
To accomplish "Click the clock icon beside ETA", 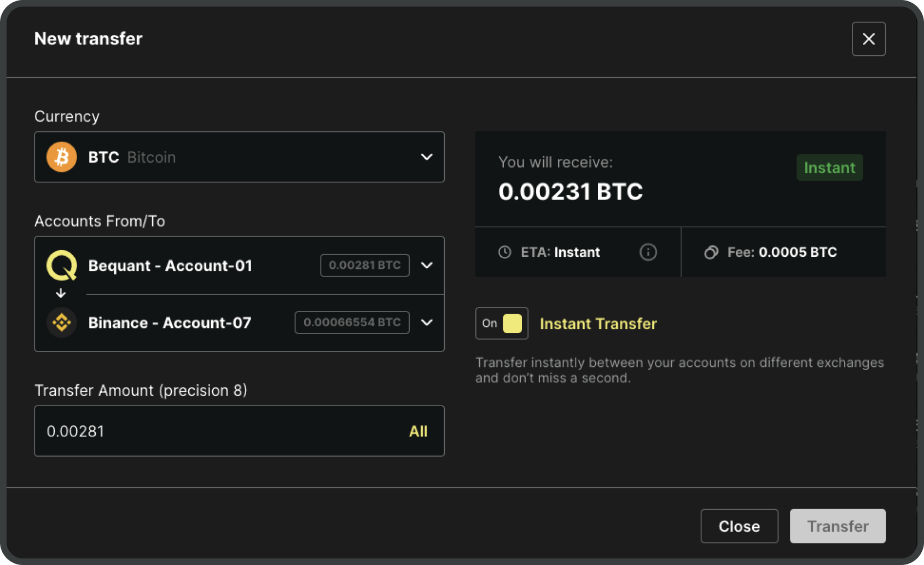I will pyautogui.click(x=504, y=252).
